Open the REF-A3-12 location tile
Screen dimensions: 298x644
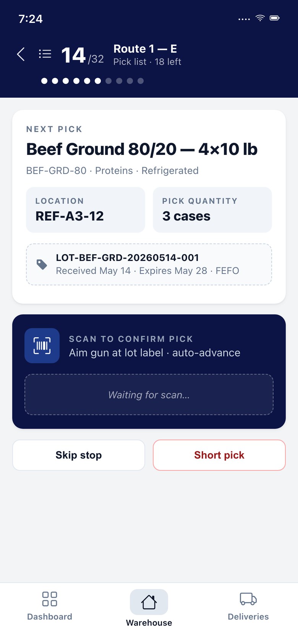pos(86,210)
